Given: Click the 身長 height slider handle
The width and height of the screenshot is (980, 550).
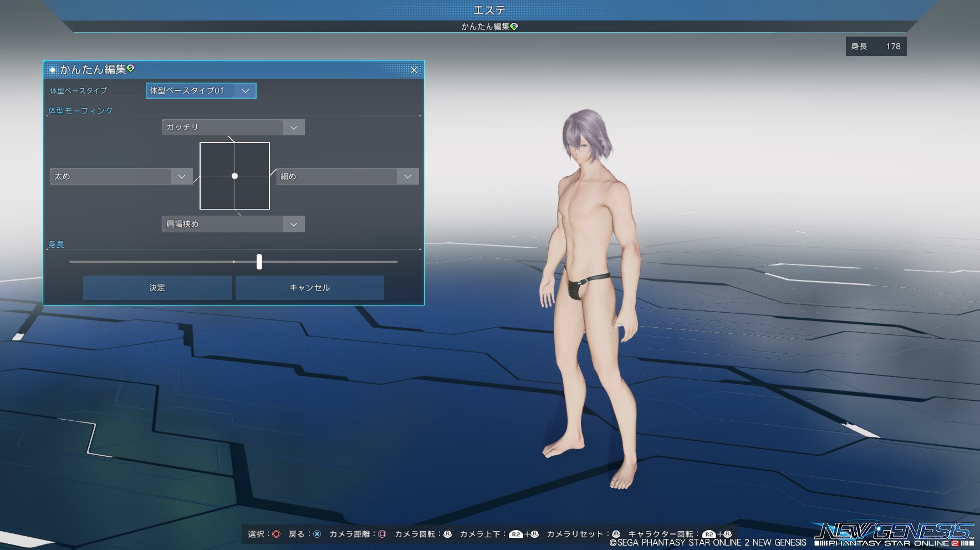Looking at the screenshot, I should pos(259,262).
